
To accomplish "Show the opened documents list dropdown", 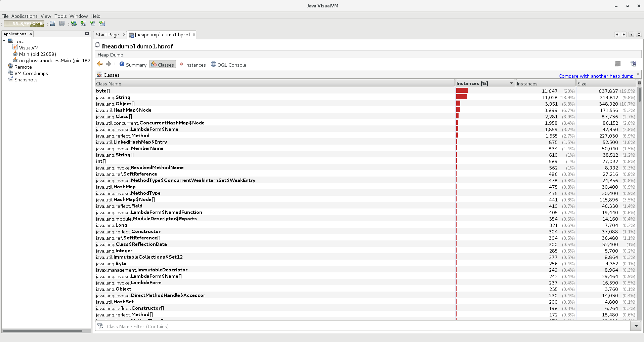I will tap(632, 34).
